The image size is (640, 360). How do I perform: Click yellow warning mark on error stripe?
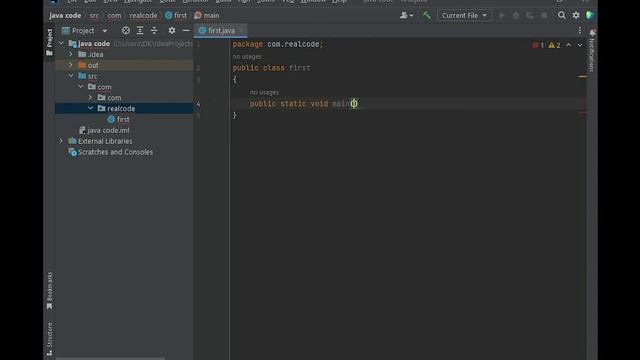pyautogui.click(x=582, y=76)
